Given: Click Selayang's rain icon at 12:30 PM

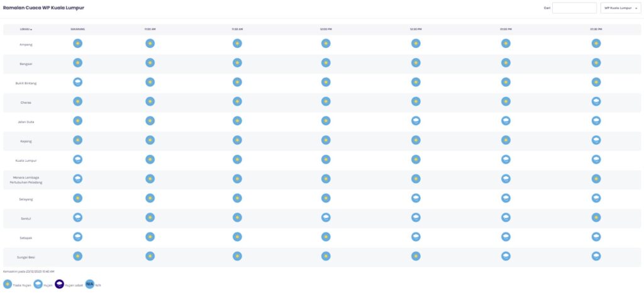Looking at the screenshot, I should 416,198.
